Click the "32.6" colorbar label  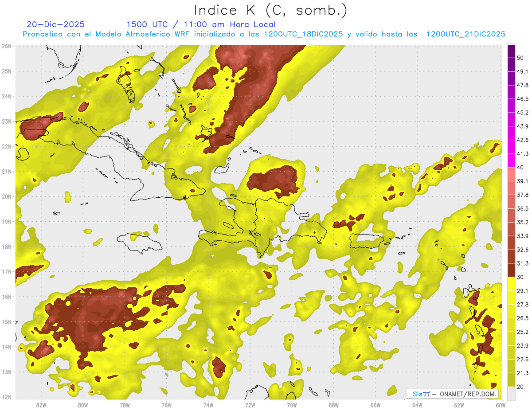(522, 250)
